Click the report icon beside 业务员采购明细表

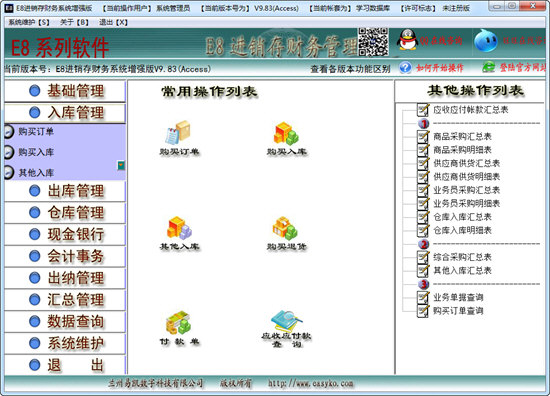[x=423, y=203]
